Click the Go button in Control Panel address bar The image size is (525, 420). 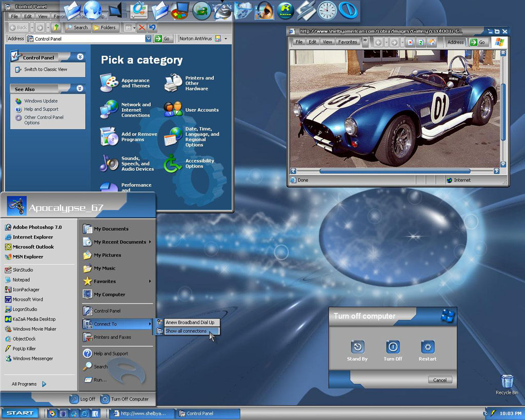coord(163,38)
